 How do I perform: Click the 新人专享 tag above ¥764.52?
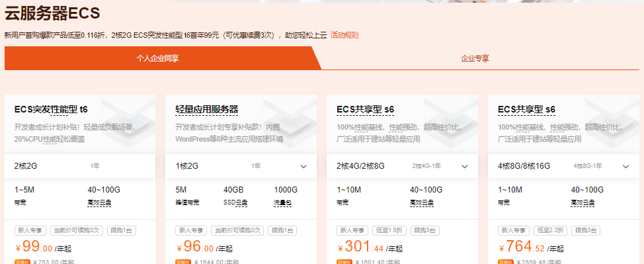[x=513, y=230]
